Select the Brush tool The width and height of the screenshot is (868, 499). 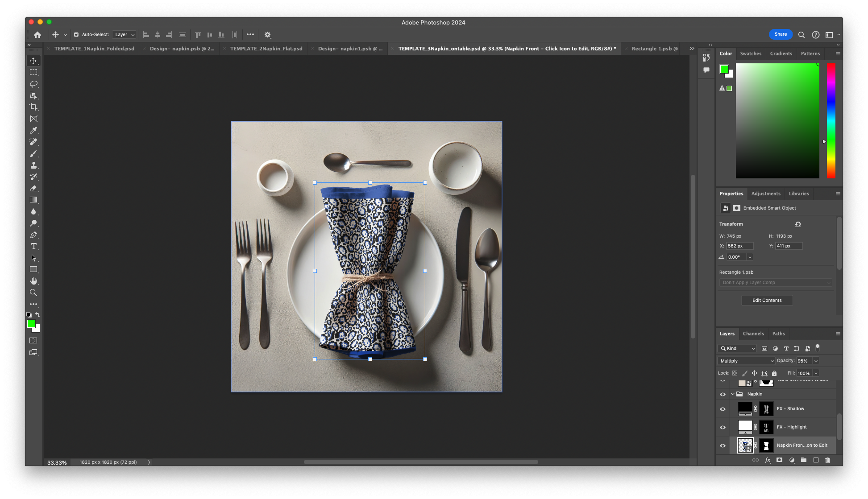pyautogui.click(x=33, y=153)
